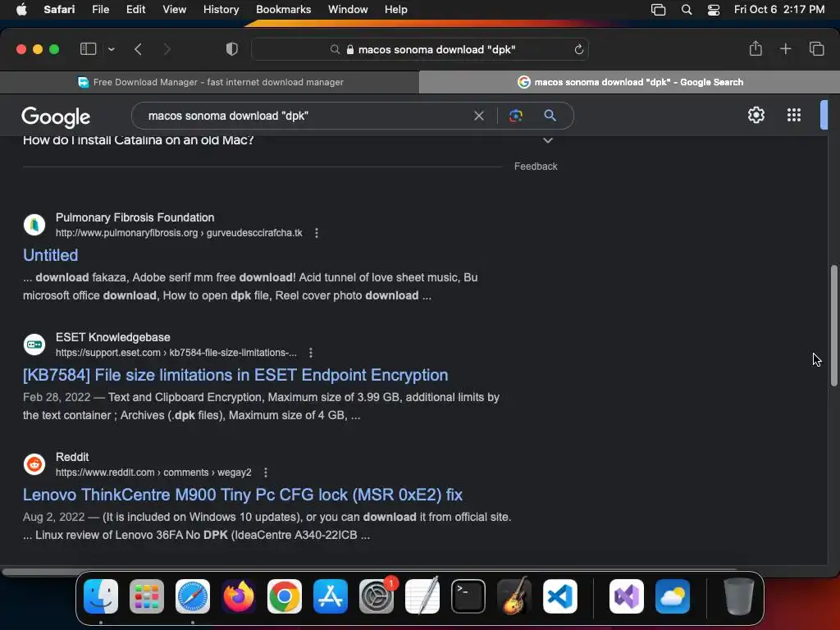Open Control Center in menu bar
Image resolution: width=840 pixels, height=630 pixels.
coord(714,9)
